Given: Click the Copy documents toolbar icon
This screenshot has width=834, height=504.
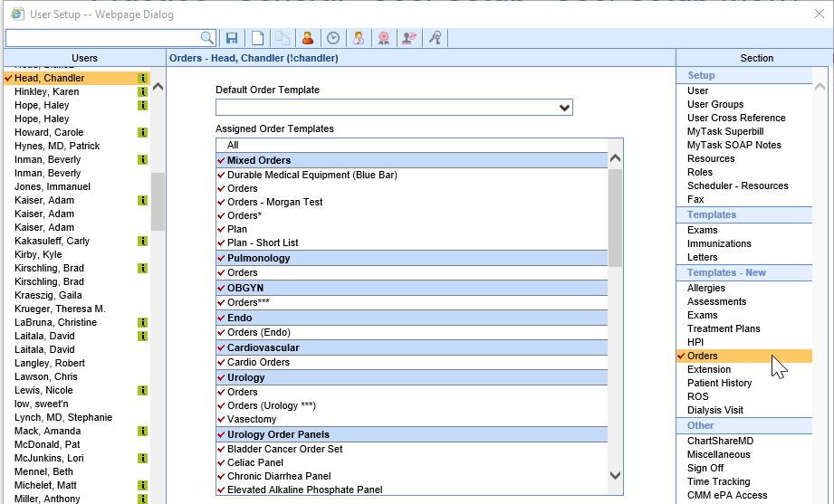Looking at the screenshot, I should click(x=283, y=38).
